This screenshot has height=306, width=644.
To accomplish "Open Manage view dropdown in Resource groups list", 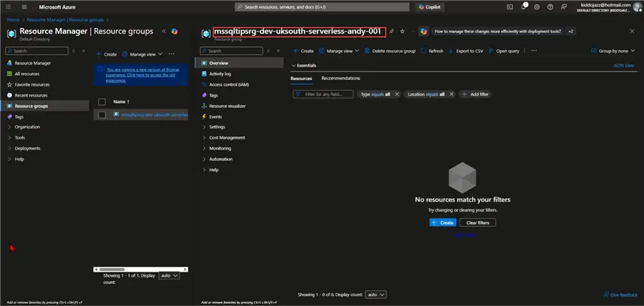I will tap(142, 54).
